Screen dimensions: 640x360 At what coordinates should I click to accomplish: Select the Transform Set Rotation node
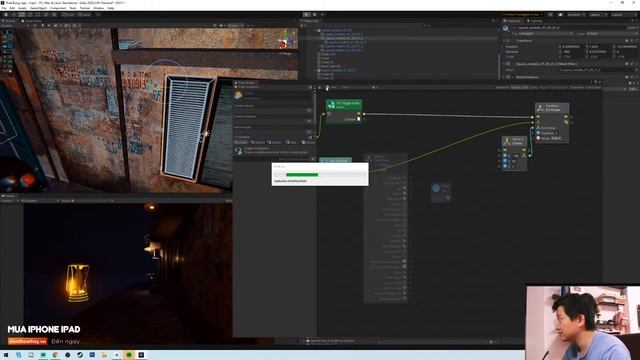click(552, 122)
